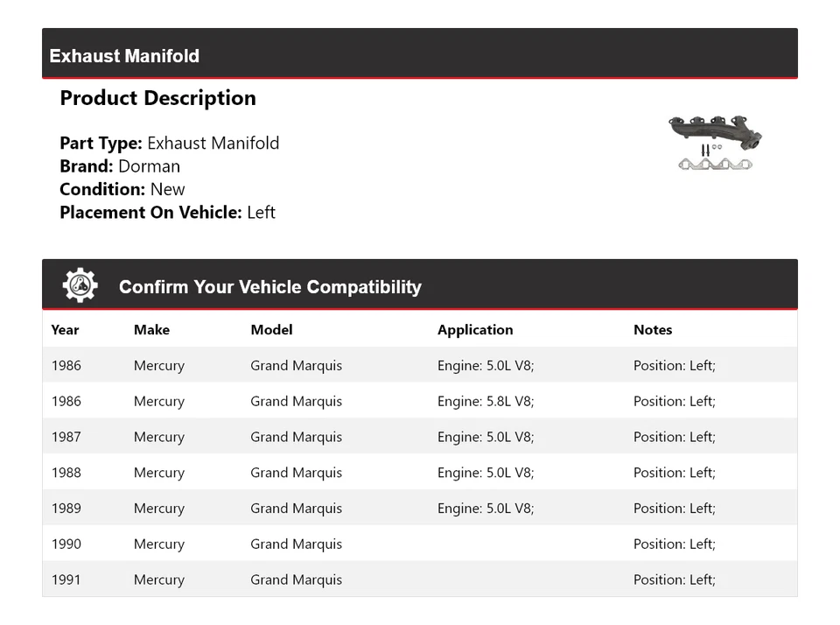Click the Notes column header
840x625 pixels.
[653, 330]
